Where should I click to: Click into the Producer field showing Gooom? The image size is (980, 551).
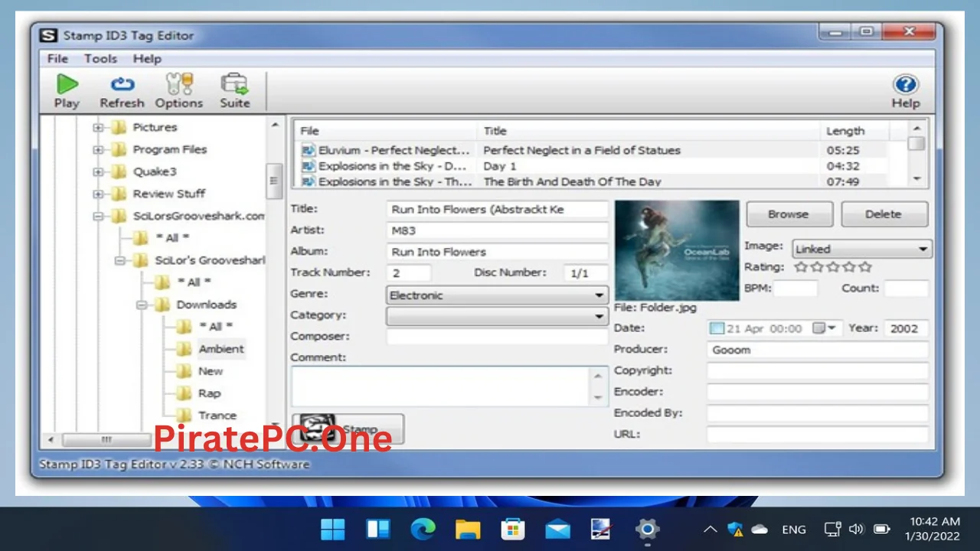[x=818, y=350]
